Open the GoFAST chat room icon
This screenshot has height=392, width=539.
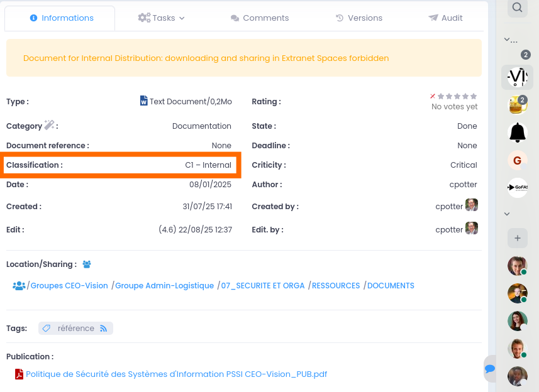pos(517,187)
